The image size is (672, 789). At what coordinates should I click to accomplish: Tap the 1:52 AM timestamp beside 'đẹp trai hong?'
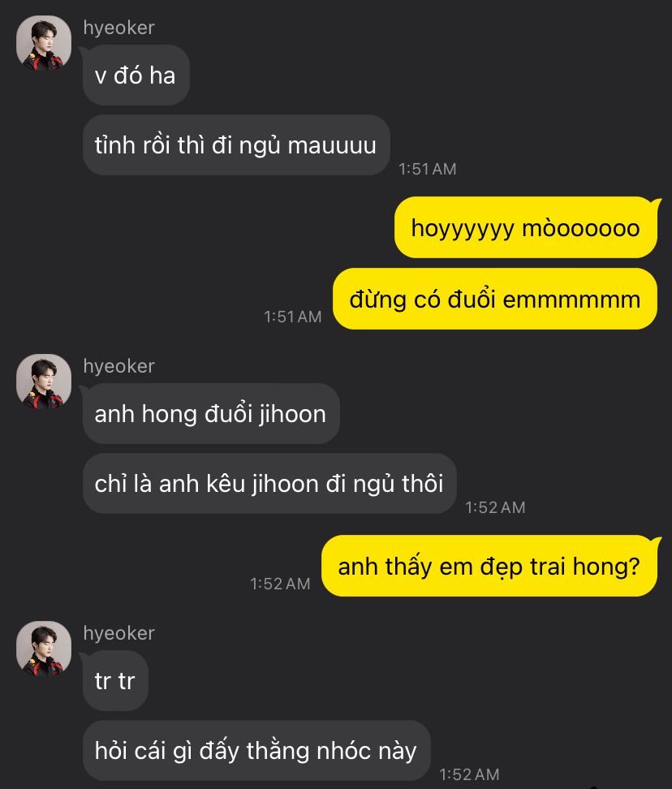(x=280, y=584)
